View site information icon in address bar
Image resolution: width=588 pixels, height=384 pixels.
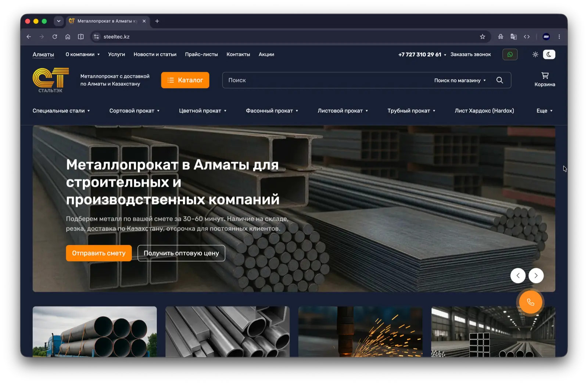pos(96,37)
